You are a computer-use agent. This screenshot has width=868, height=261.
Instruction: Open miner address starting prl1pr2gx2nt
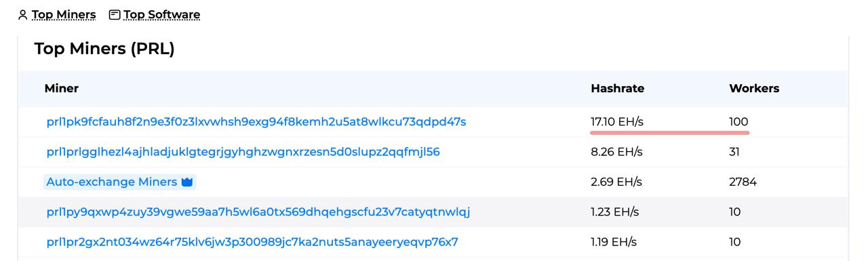252,241
